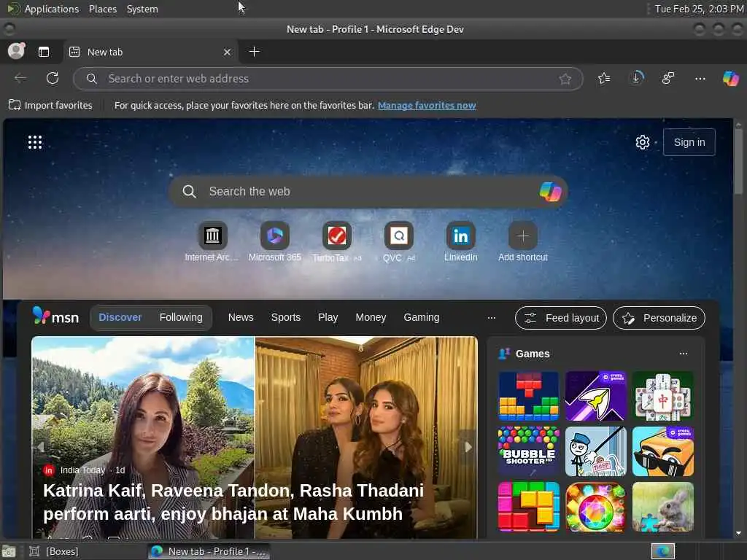Open Games widget options ellipsis
This screenshot has width=747, height=560.
[683, 354]
